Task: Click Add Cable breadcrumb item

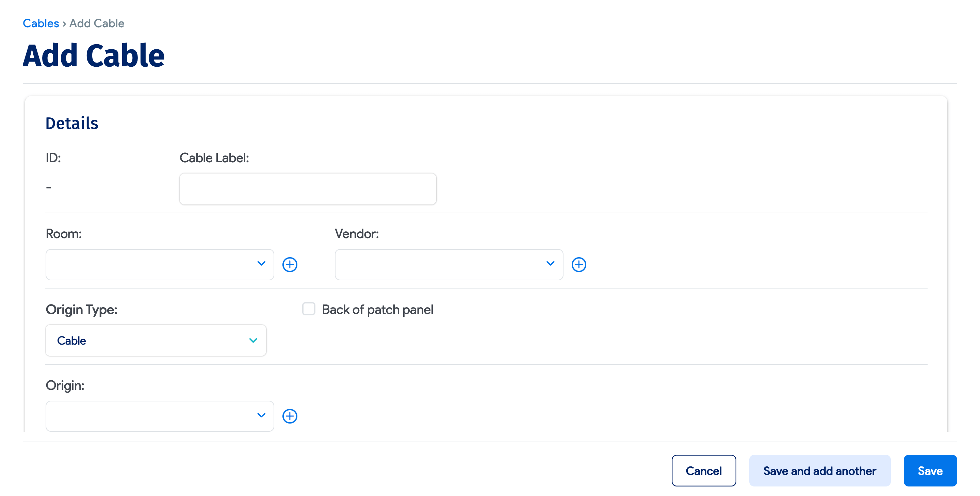Action: (97, 23)
